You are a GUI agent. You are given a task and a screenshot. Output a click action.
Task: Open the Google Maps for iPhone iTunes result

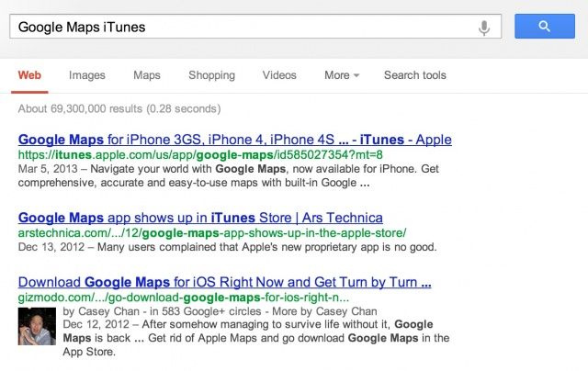click(x=235, y=140)
